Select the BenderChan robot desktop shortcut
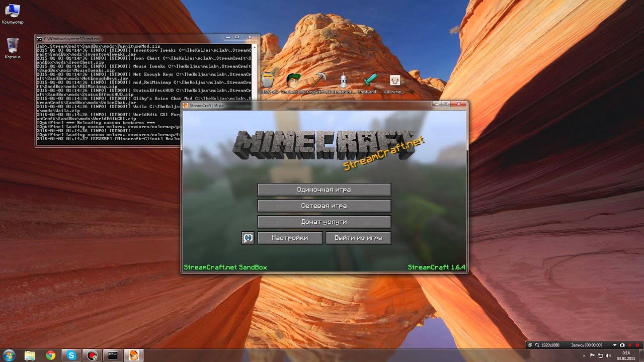644x362 pixels. [344, 83]
